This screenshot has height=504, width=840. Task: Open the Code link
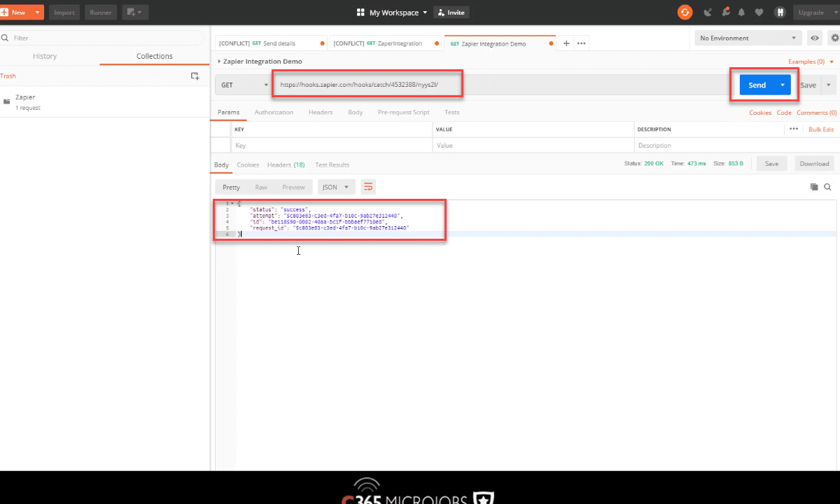tap(784, 112)
